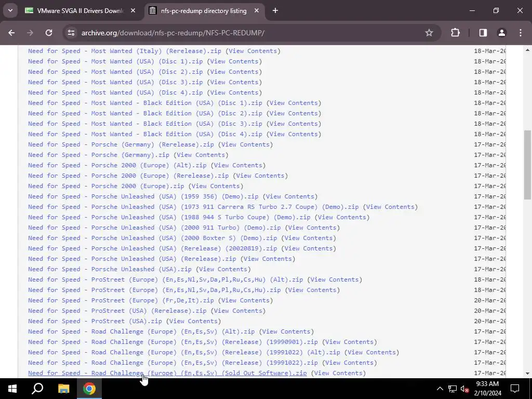
Task: Download Porsche Unleashed (1959 356) (Demo).zip
Action: pos(143,196)
